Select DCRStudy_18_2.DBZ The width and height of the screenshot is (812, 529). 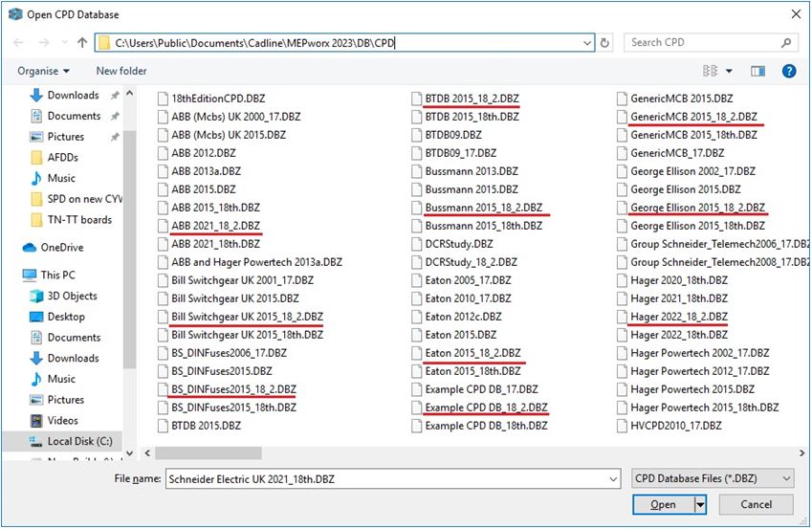(471, 262)
